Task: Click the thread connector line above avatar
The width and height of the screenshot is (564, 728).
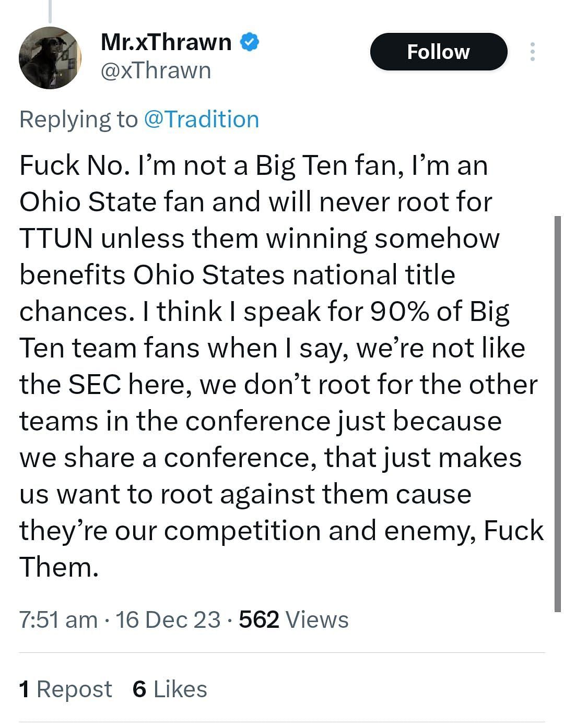Action: pos(50,10)
